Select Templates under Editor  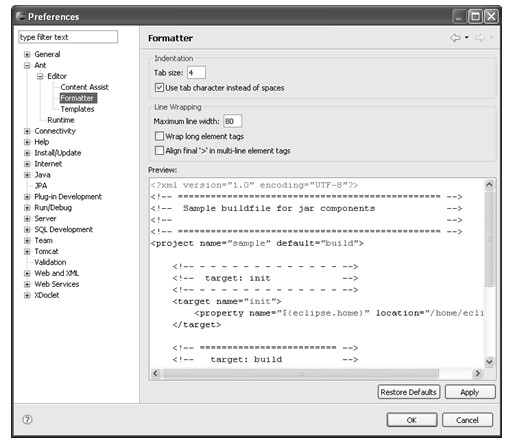[77, 109]
